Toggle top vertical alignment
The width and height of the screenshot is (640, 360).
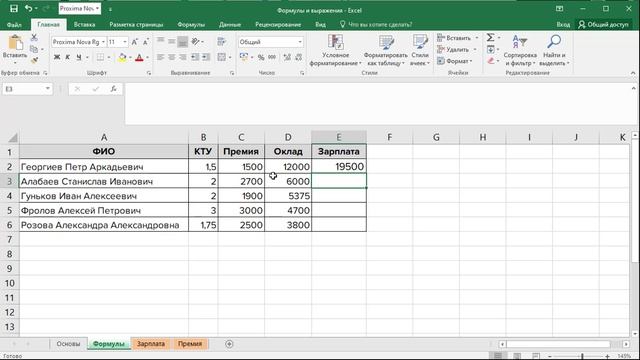pyautogui.click(x=160, y=41)
